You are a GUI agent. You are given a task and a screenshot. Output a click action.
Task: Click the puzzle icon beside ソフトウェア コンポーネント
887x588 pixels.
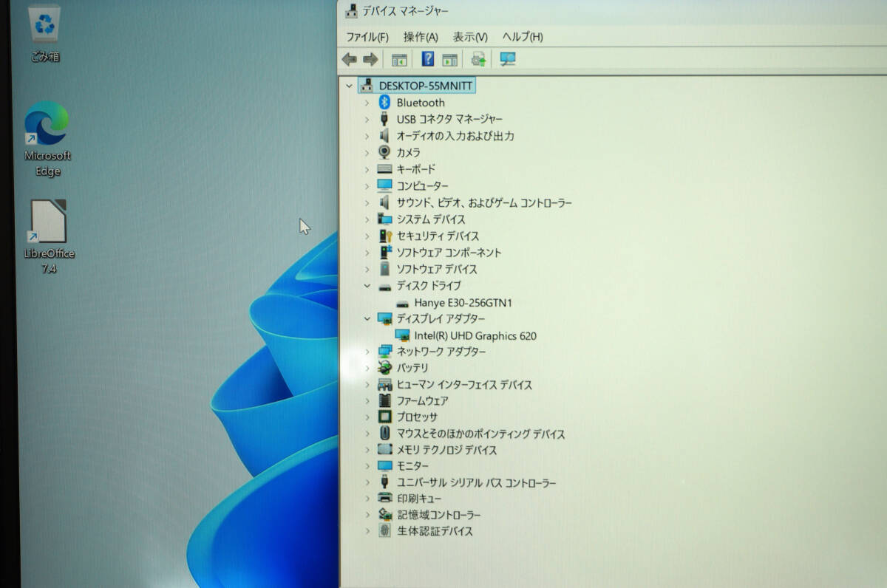click(384, 253)
